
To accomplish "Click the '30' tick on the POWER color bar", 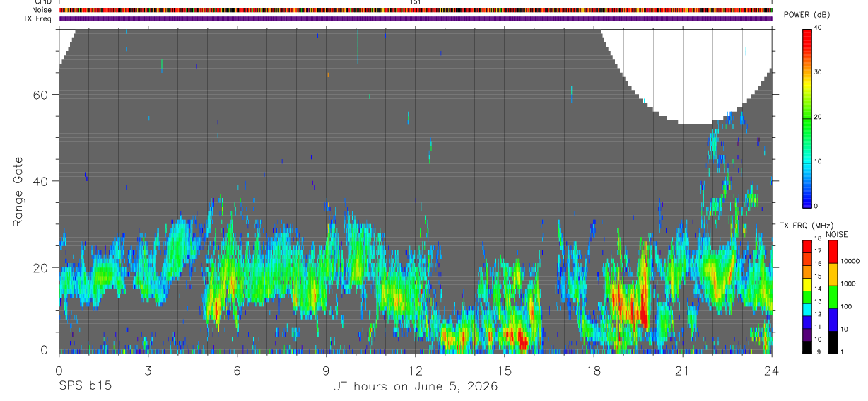I will [819, 72].
